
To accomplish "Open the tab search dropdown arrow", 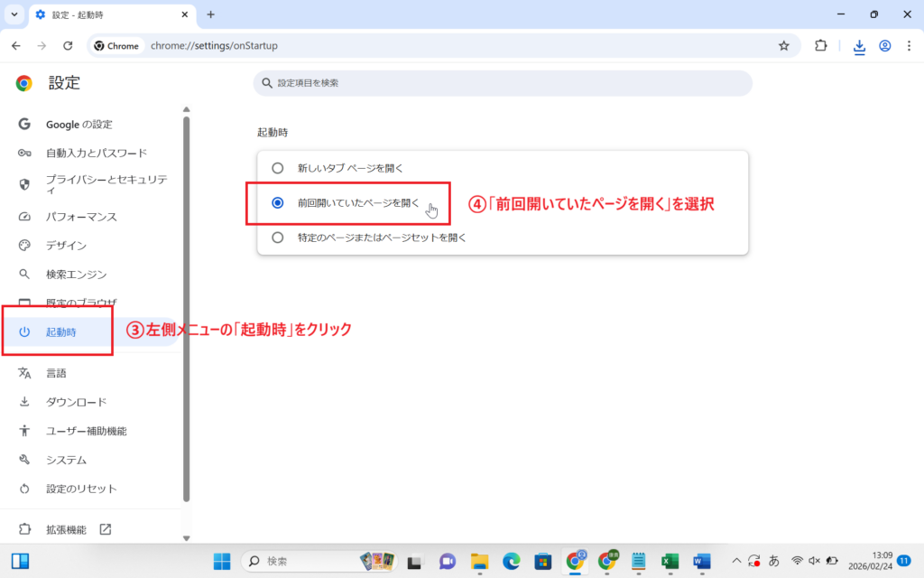I will tap(14, 14).
